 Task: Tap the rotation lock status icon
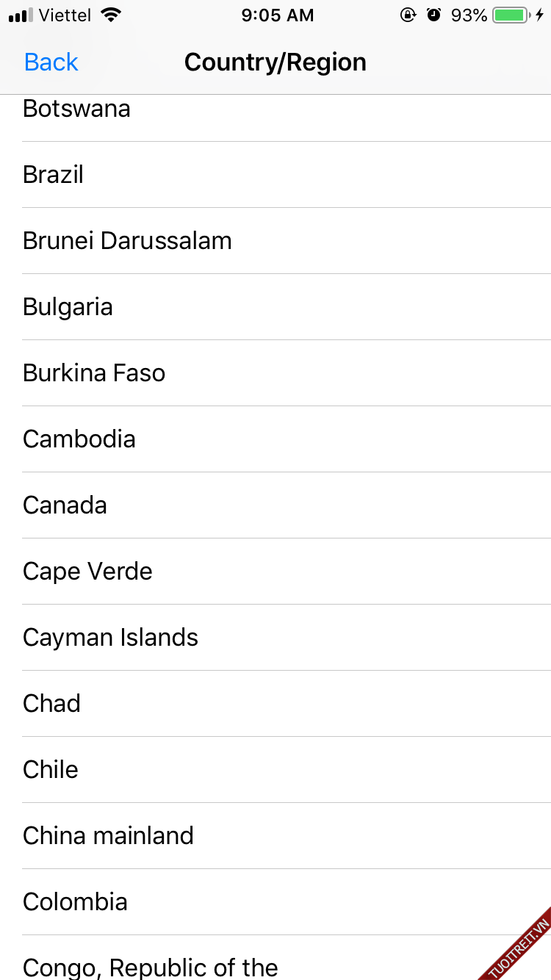tap(408, 15)
